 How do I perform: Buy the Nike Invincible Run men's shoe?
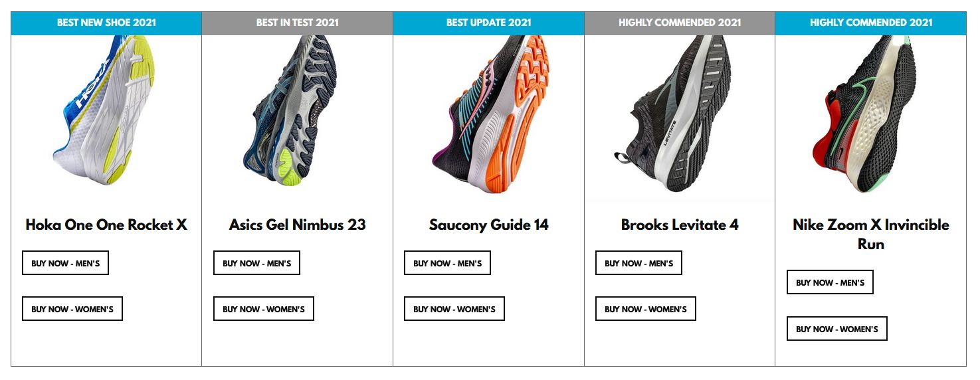(x=830, y=282)
